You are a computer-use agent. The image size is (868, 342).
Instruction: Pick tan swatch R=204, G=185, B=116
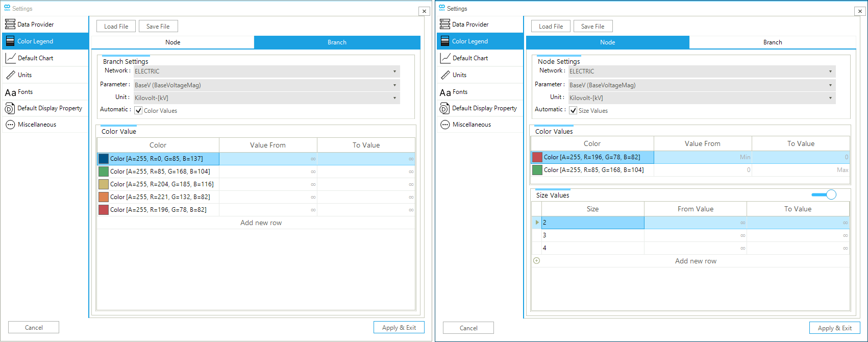click(104, 184)
